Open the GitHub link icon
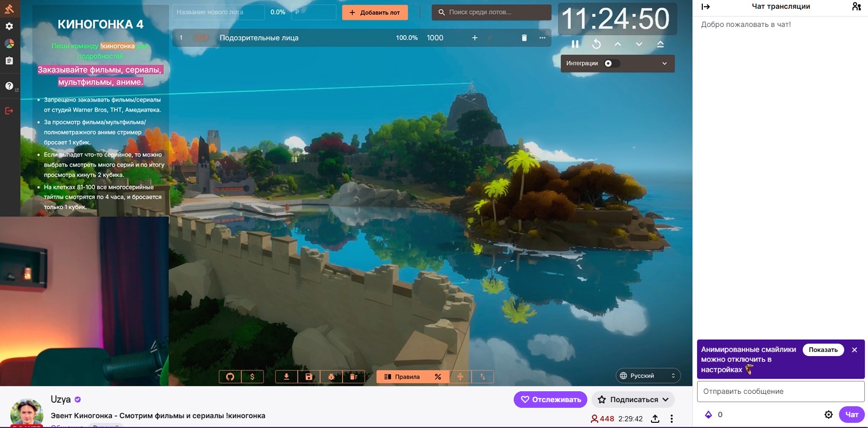Screen dimensions: 868x428 coord(230,377)
